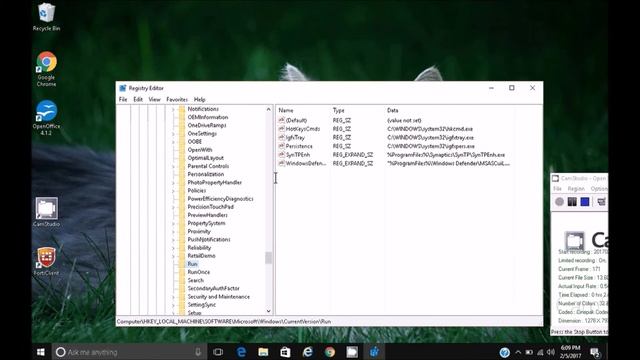Image resolution: width=640 pixels, height=360 pixels.
Task: Select the HotKeysCmds registry value
Action: (303, 129)
